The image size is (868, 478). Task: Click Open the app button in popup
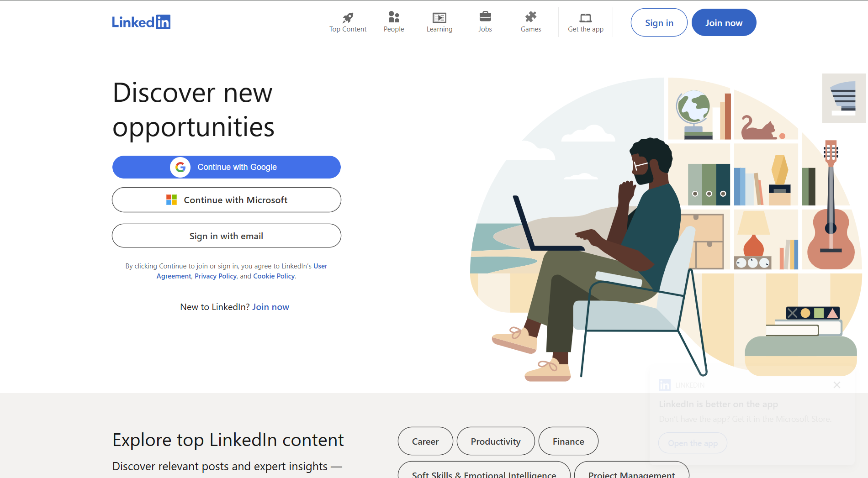coord(693,443)
